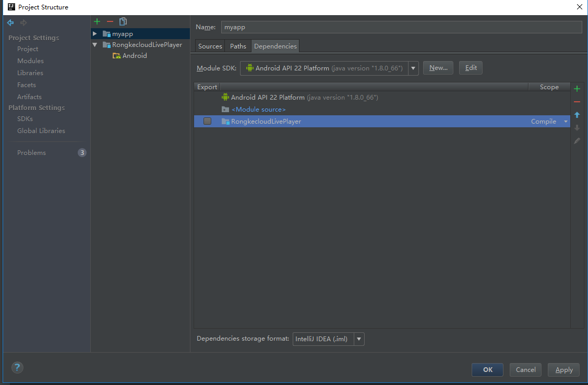
Task: Click the Android facet icon
Action: point(117,56)
